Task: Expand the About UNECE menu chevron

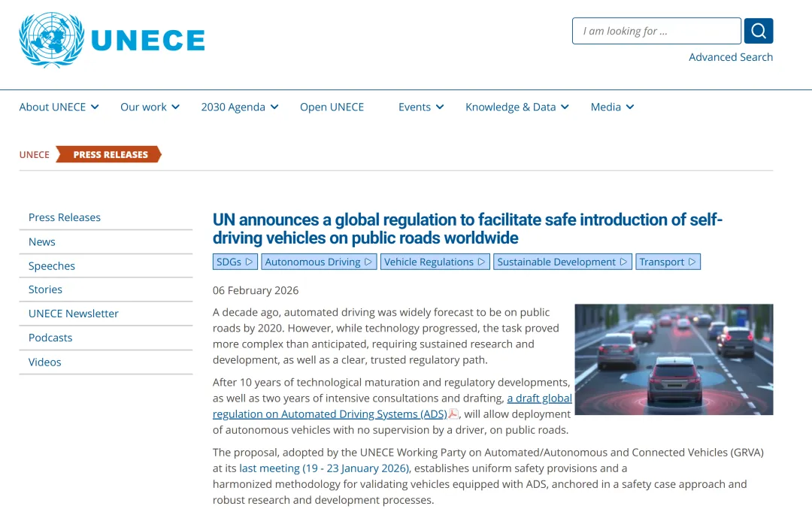Action: [x=95, y=108]
